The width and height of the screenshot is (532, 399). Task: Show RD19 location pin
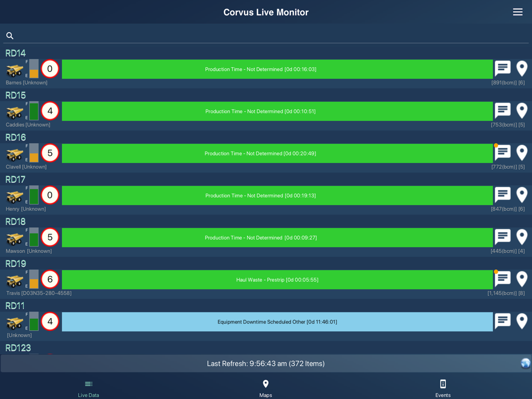(x=522, y=279)
